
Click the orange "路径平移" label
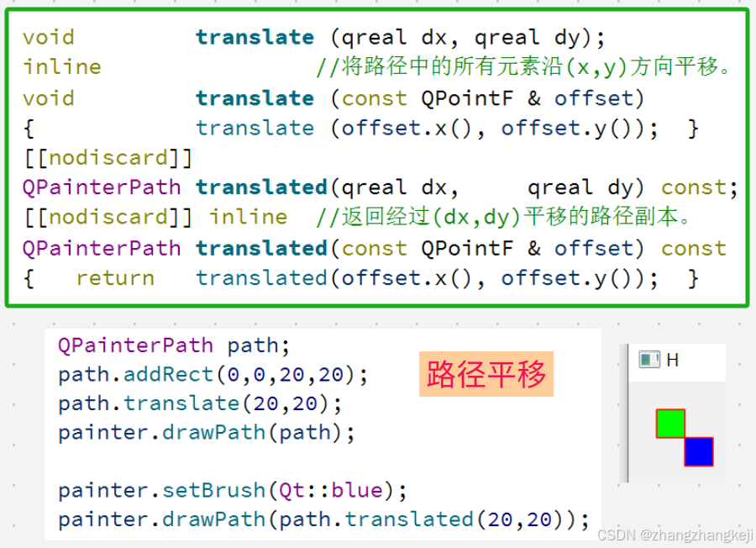(x=486, y=374)
